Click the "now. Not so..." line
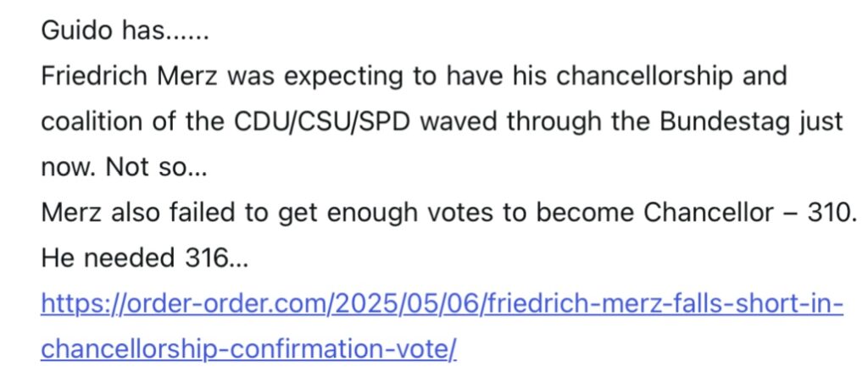Viewport: 868px width, 383px height. tap(124, 167)
